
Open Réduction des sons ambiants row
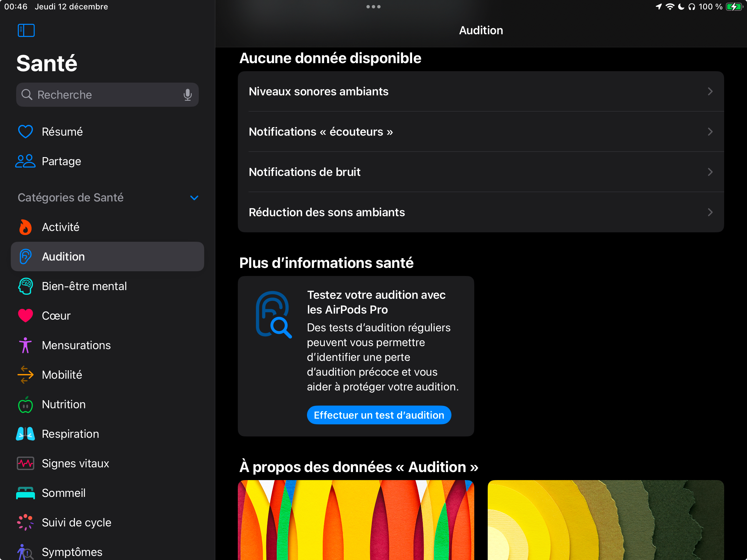480,212
